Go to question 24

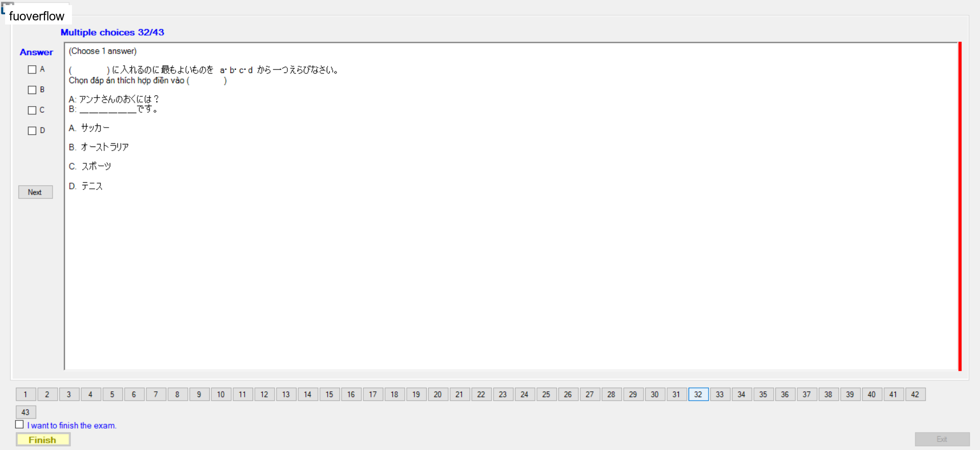tap(525, 394)
